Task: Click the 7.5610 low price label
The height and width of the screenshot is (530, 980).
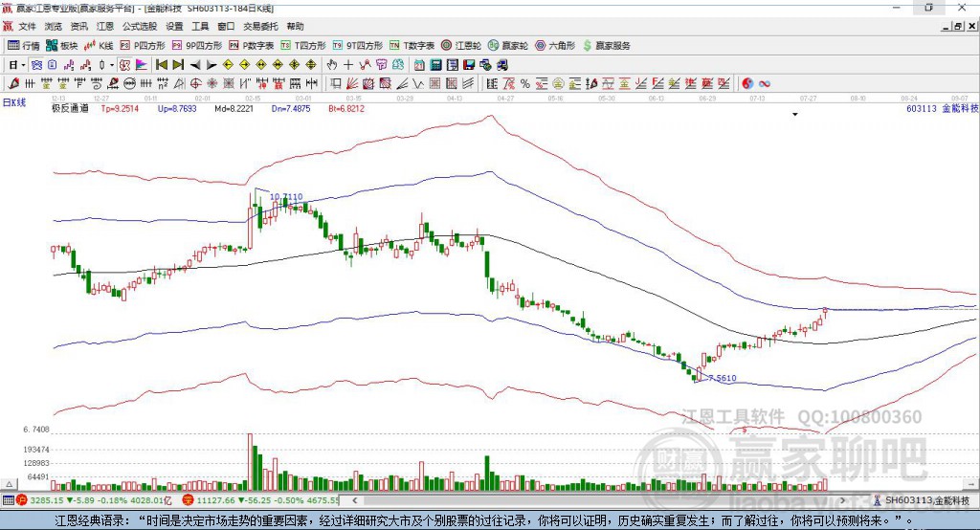Action: [722, 378]
